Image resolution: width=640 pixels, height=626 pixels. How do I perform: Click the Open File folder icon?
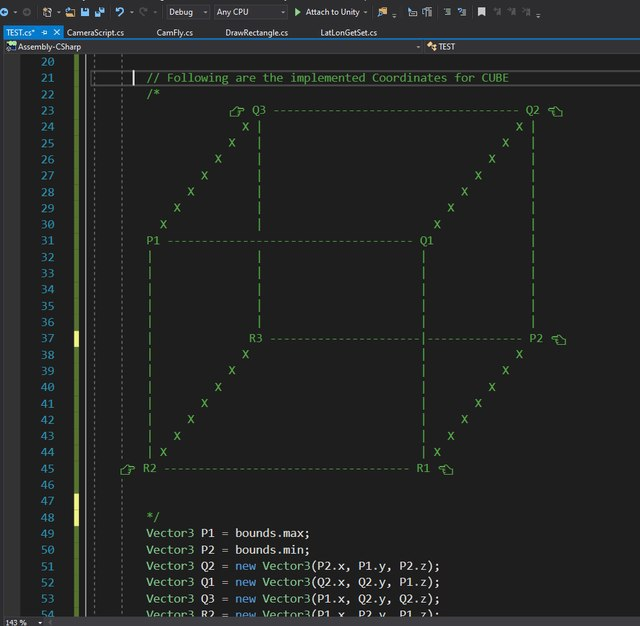[71, 12]
